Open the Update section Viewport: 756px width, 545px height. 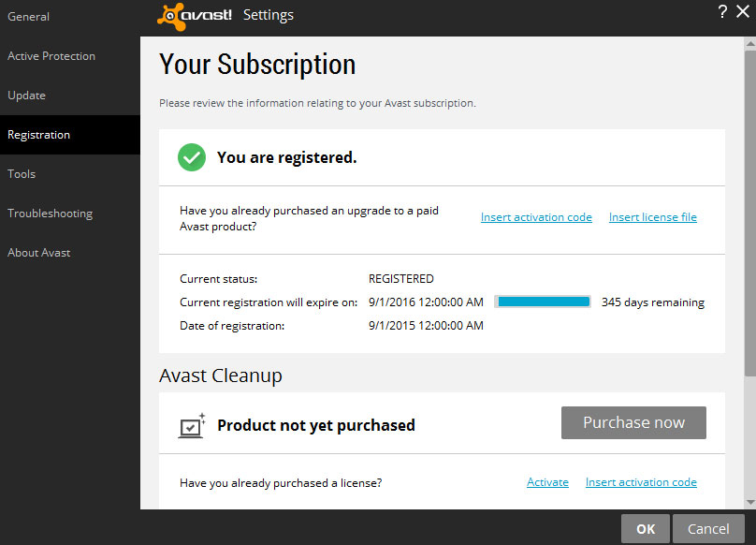pyautogui.click(x=70, y=96)
